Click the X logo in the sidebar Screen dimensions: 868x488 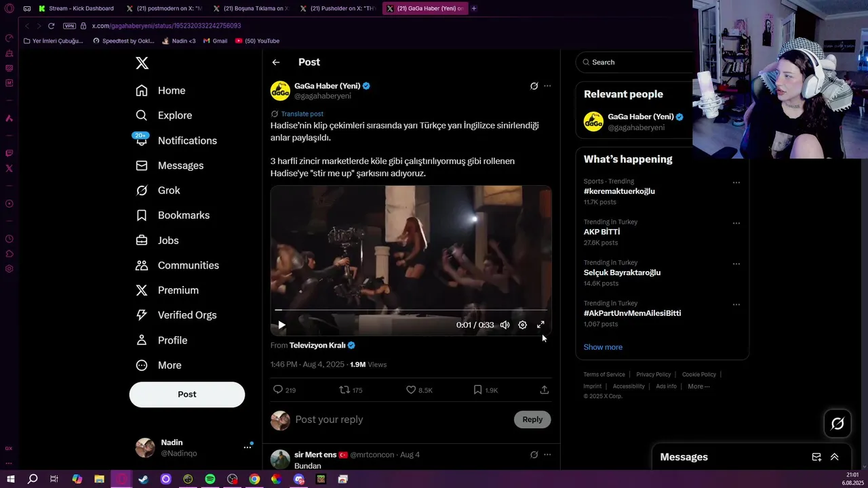tap(142, 63)
